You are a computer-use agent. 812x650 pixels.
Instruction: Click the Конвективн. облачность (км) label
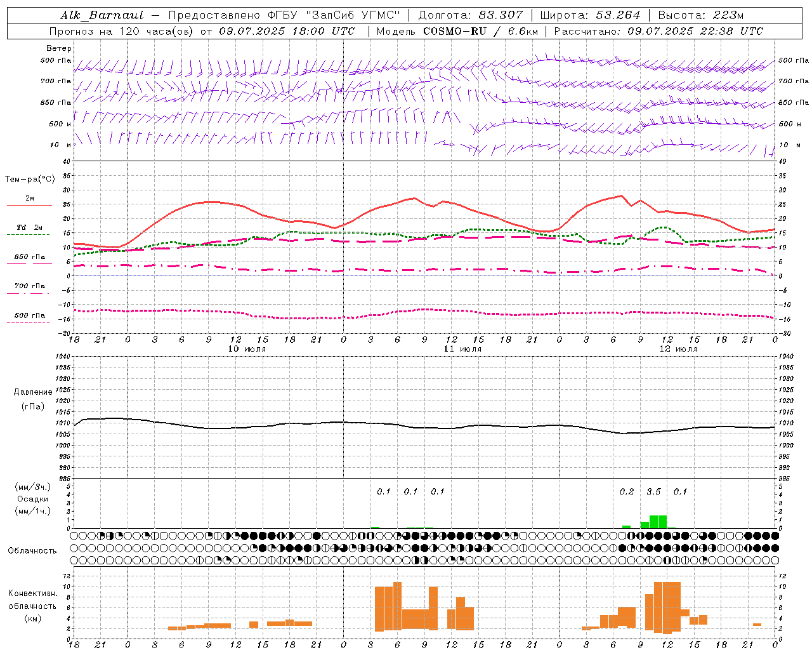pos(32,606)
